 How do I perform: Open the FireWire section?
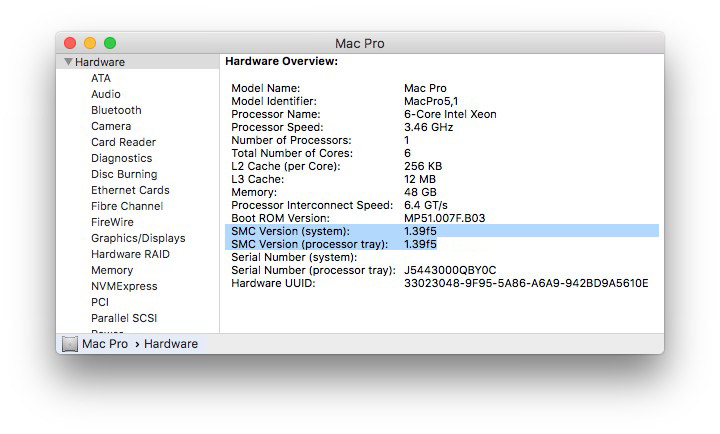point(112,222)
